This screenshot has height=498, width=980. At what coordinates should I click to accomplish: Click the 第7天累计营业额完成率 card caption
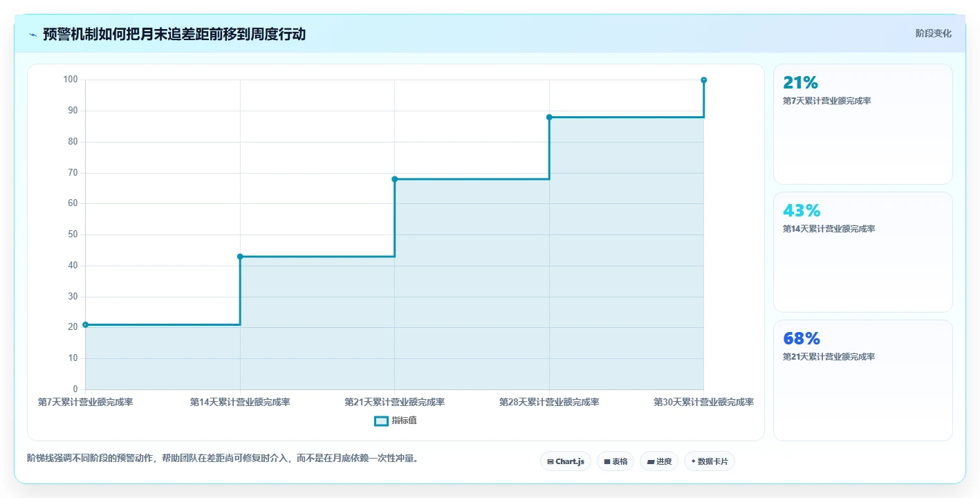point(826,101)
